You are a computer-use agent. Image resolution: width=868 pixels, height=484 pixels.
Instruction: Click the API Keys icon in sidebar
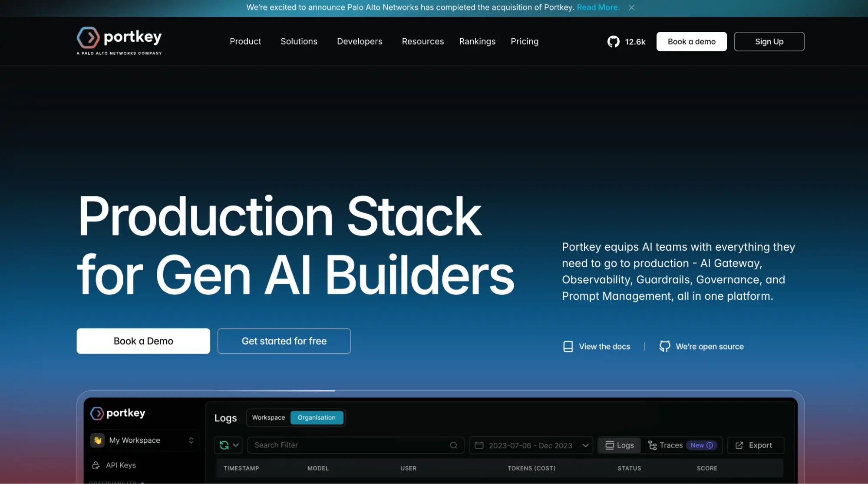96,465
